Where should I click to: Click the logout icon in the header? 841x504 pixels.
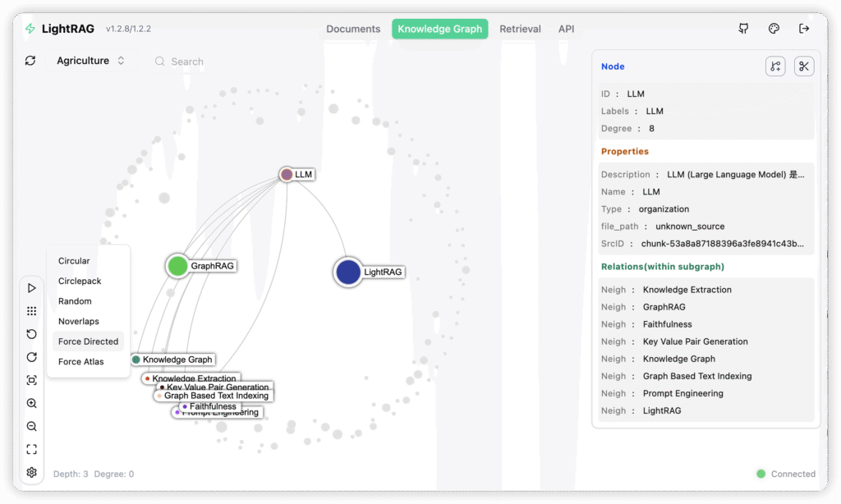click(x=804, y=29)
